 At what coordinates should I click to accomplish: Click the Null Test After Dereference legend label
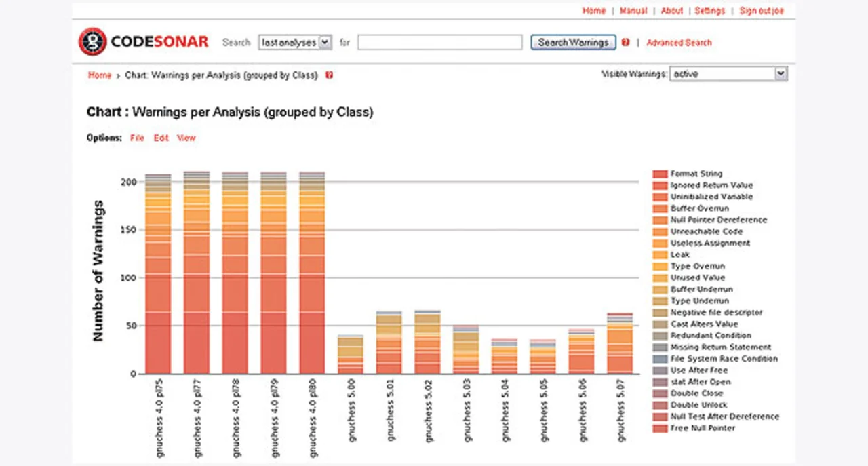pyautogui.click(x=725, y=416)
